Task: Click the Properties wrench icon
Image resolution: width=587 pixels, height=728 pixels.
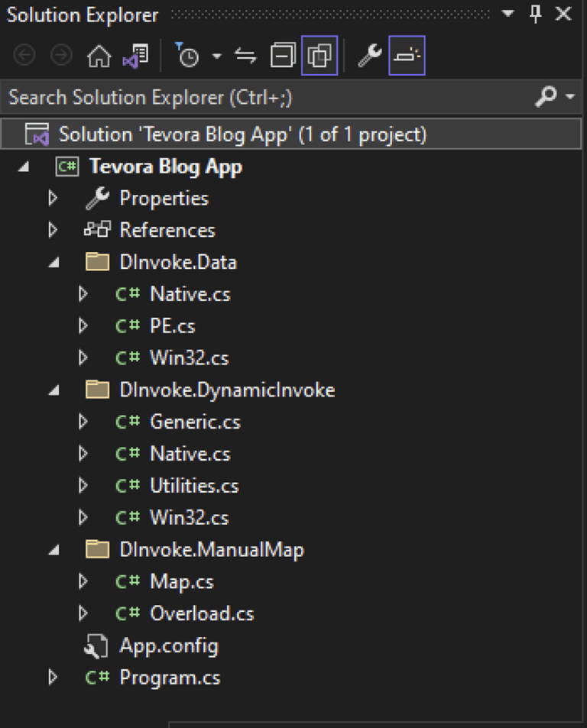Action: click(372, 55)
